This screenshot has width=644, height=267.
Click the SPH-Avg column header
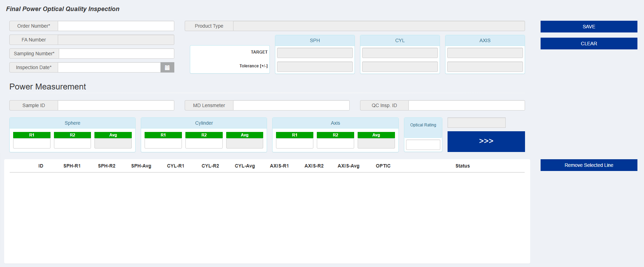[x=141, y=166]
